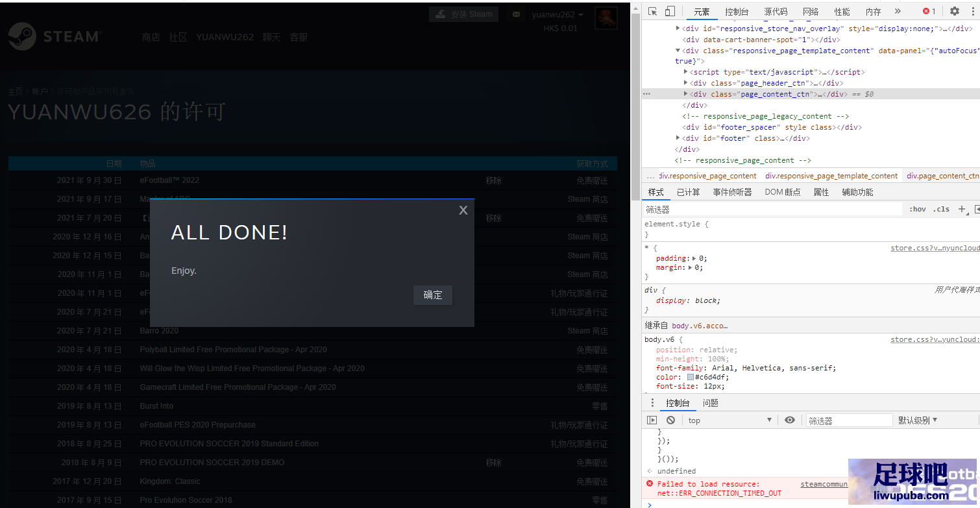Image resolution: width=980 pixels, height=508 pixels.
Task: Open the 聊天 link in the Steam header
Action: 272,37
